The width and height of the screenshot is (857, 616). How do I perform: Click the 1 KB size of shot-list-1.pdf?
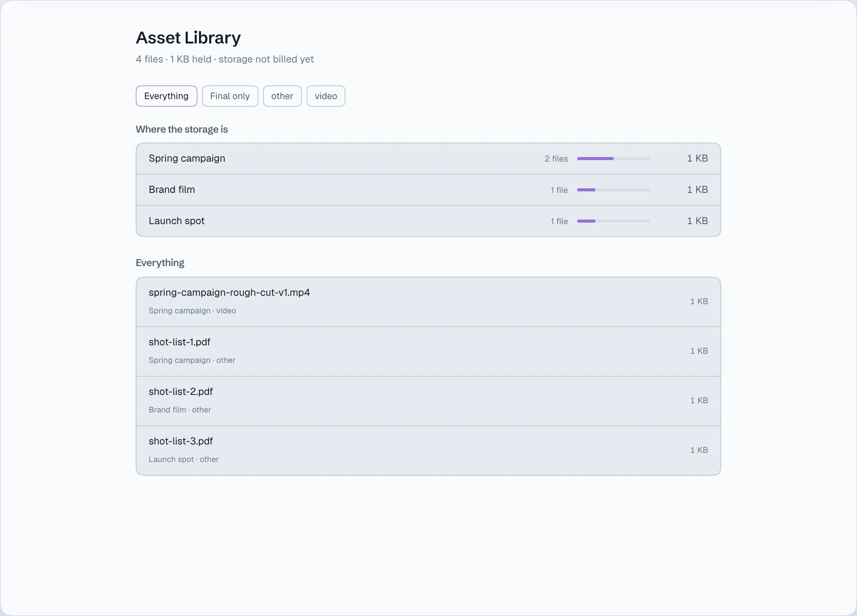pos(699,351)
